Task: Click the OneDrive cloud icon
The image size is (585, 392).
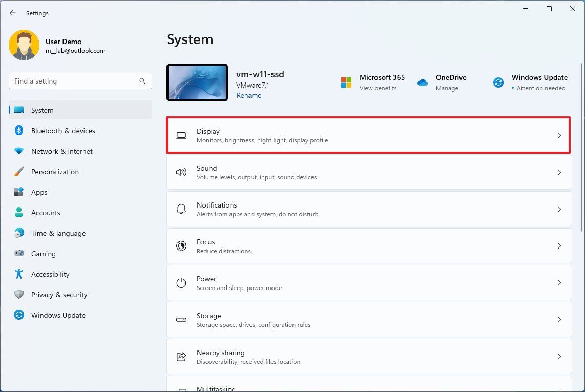Action: [423, 82]
